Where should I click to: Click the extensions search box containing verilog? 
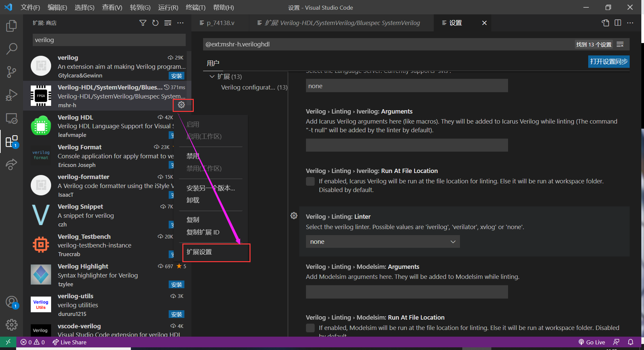(109, 40)
